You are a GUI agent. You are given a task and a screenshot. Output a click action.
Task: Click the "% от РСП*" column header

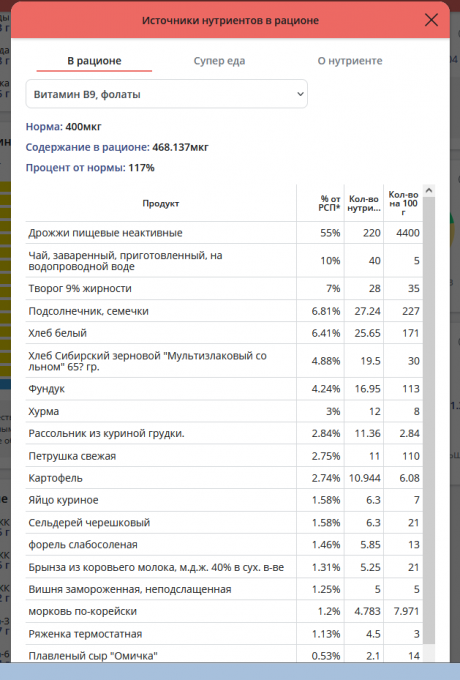point(321,203)
